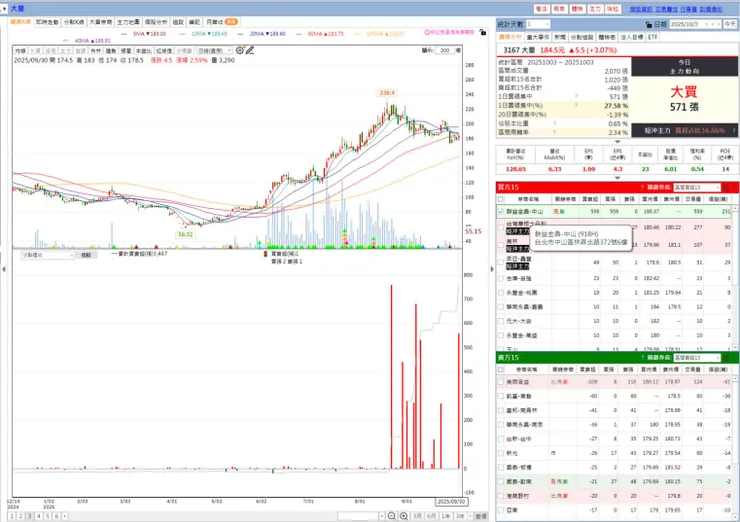Click the 主力 button in top bar
The width and height of the screenshot is (740, 522).
[x=595, y=9]
